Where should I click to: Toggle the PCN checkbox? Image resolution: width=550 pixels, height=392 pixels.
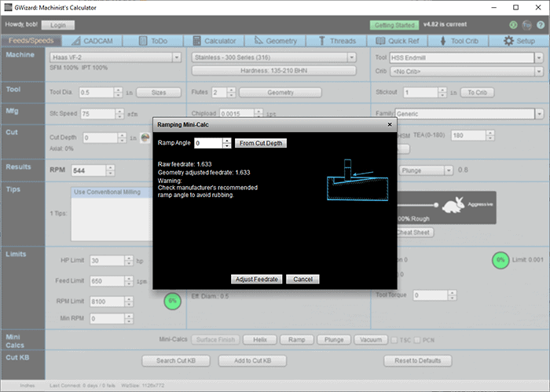[417, 340]
